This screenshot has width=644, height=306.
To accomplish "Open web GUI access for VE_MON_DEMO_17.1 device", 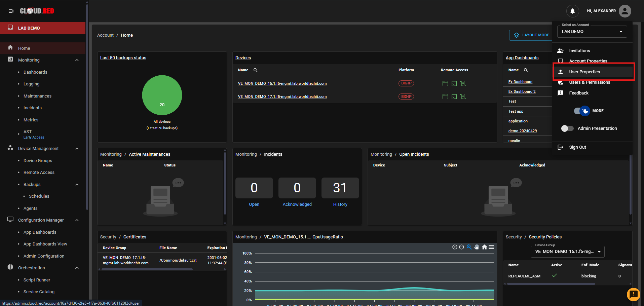I will pos(445,97).
